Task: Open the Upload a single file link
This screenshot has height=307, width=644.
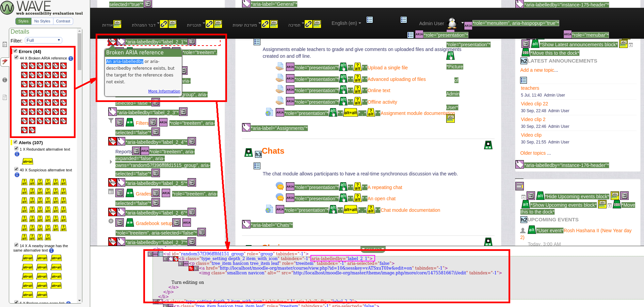Action: [387, 68]
